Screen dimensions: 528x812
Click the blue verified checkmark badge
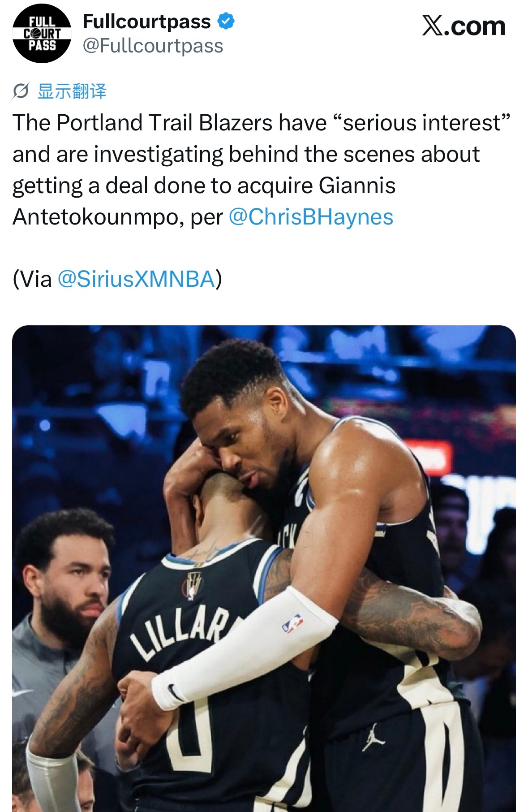point(226,22)
